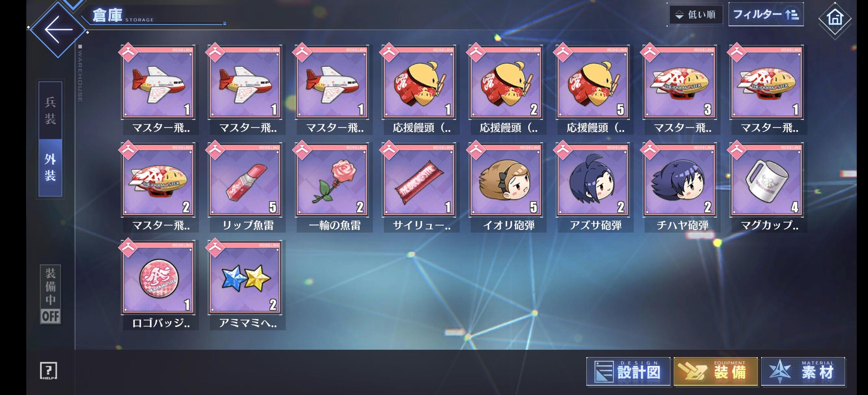Return to home via house icon
The image size is (868, 395).
tap(834, 18)
